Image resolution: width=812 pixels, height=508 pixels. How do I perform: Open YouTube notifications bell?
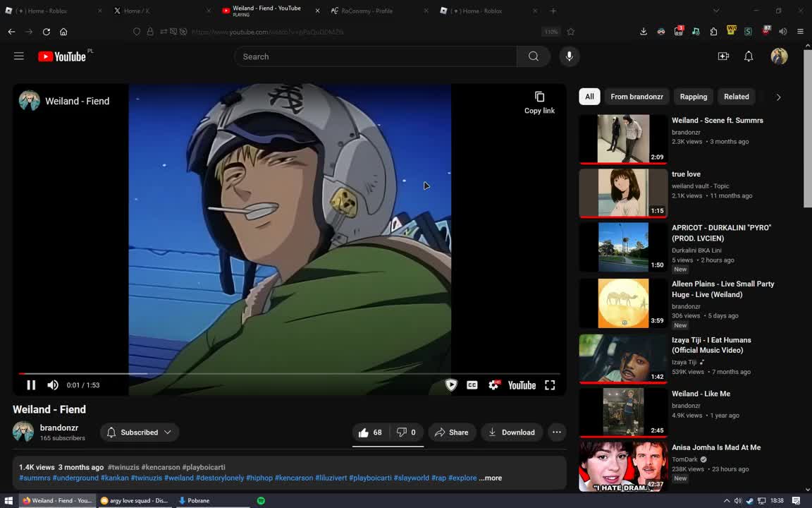click(749, 56)
